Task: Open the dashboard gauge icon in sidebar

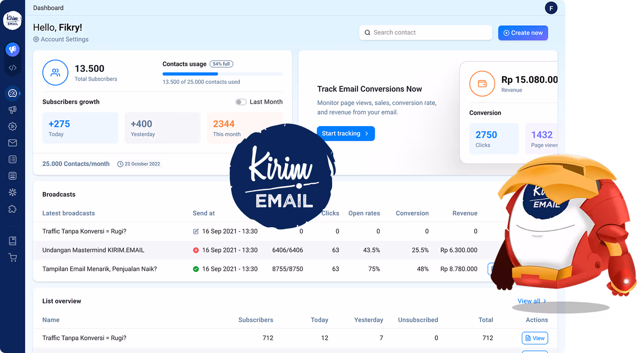Action: click(x=12, y=93)
